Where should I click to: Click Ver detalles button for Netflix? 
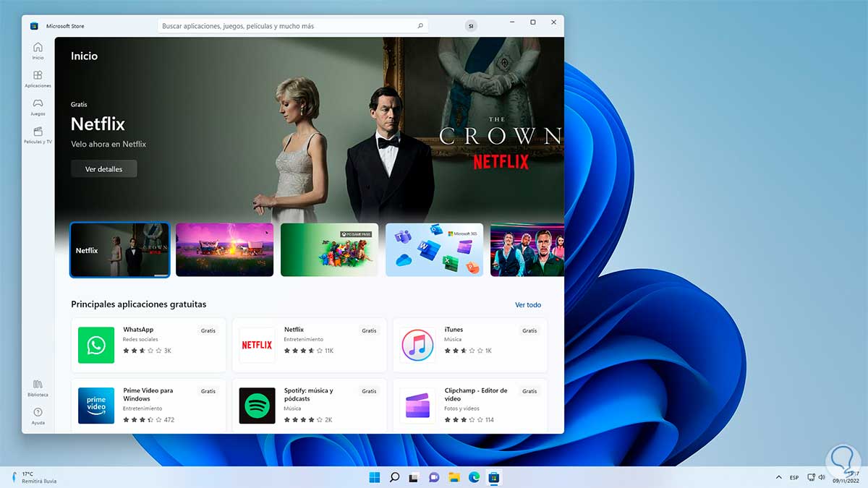tap(104, 169)
